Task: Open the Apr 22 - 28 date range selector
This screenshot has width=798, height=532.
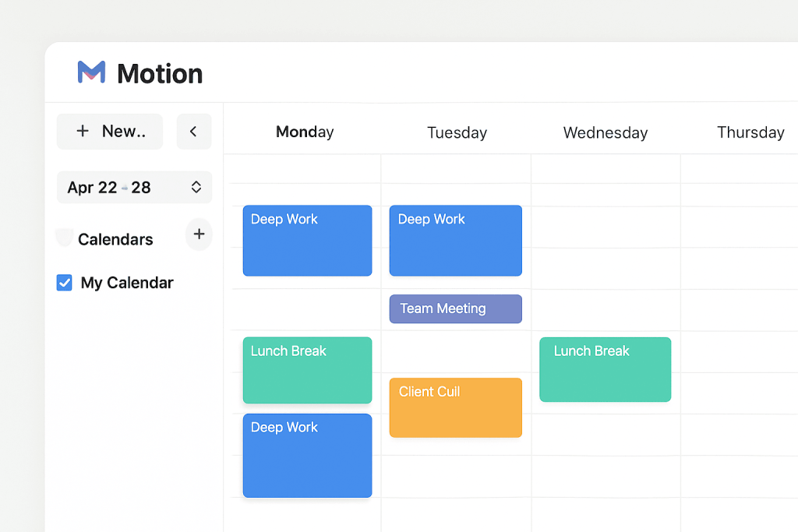Action: [x=134, y=187]
